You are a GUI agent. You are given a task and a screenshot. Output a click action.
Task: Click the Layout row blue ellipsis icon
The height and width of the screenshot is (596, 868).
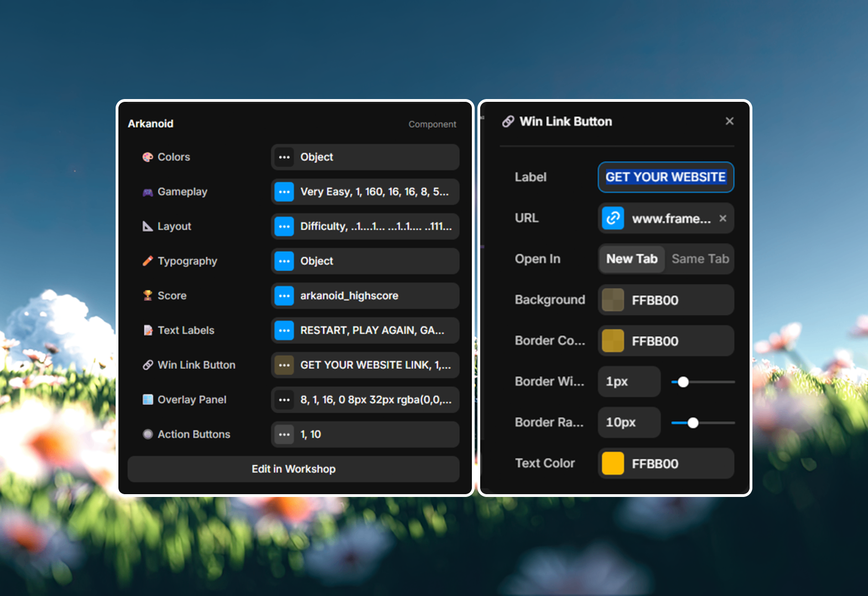pos(284,226)
